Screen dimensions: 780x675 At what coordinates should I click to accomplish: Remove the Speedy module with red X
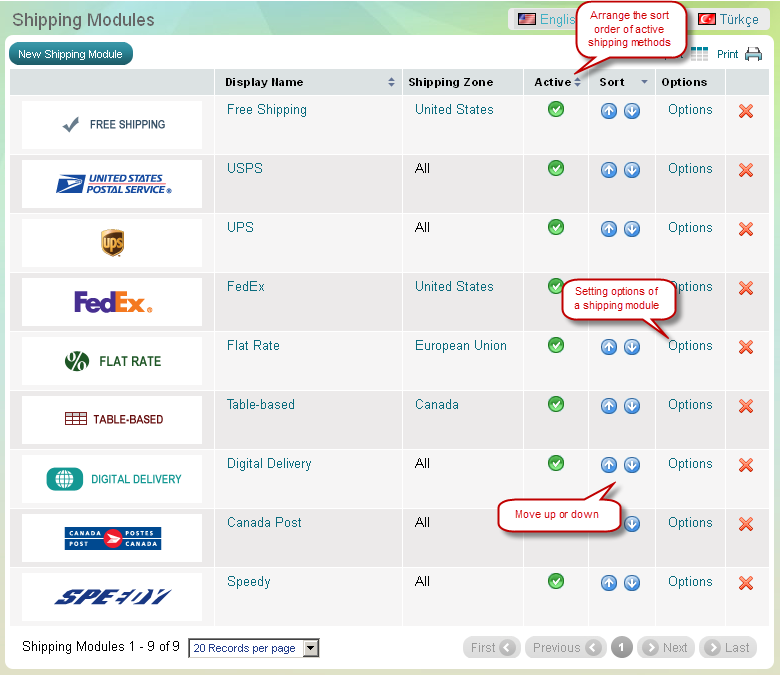[745, 583]
